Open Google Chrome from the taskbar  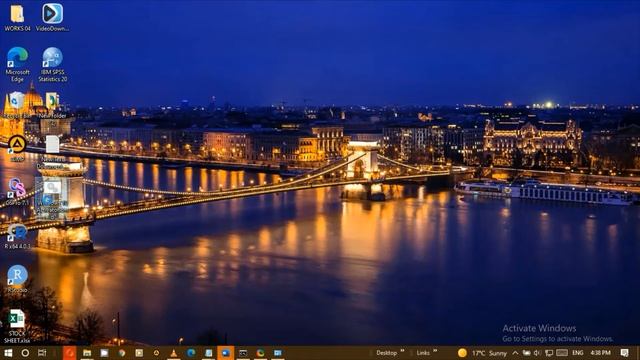pos(122,353)
